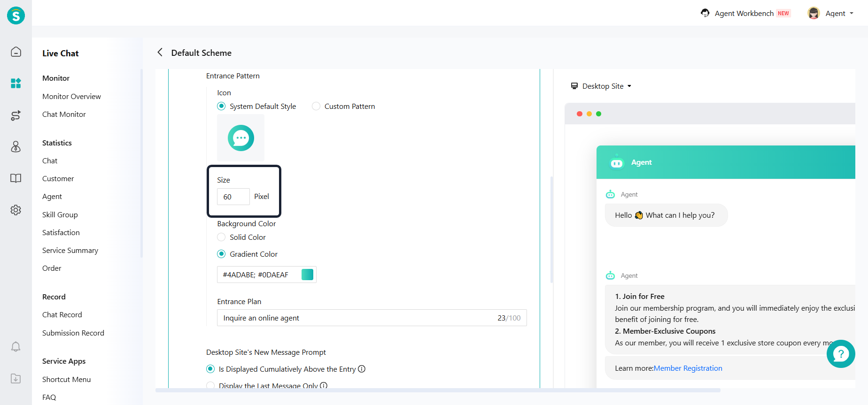Click the notification bell icon

pyautogui.click(x=16, y=347)
